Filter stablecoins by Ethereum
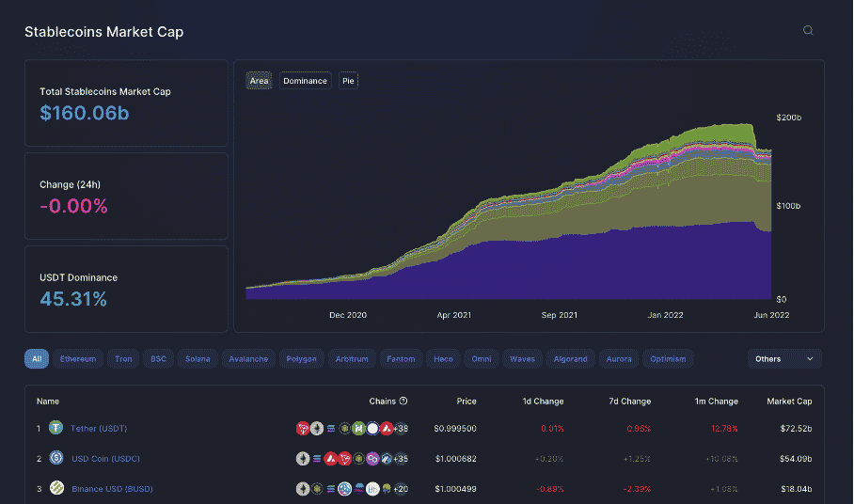Screen dimensions: 854x504 (x=78, y=358)
